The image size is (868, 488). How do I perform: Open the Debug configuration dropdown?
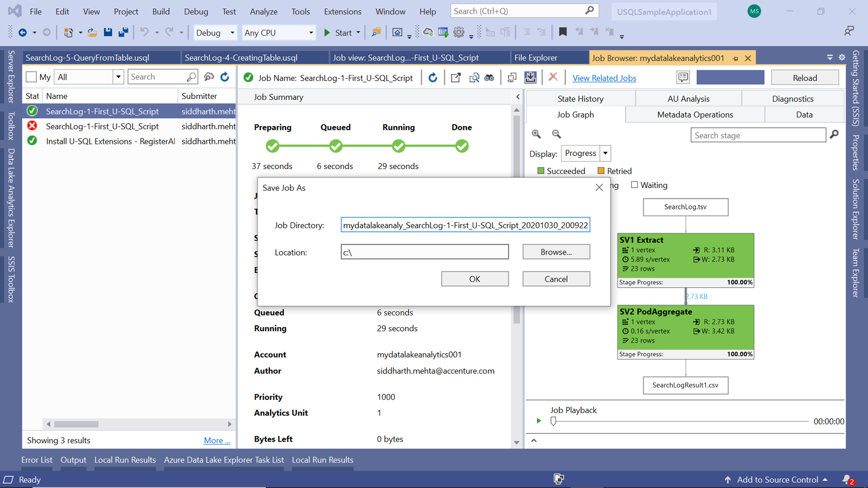pos(232,33)
